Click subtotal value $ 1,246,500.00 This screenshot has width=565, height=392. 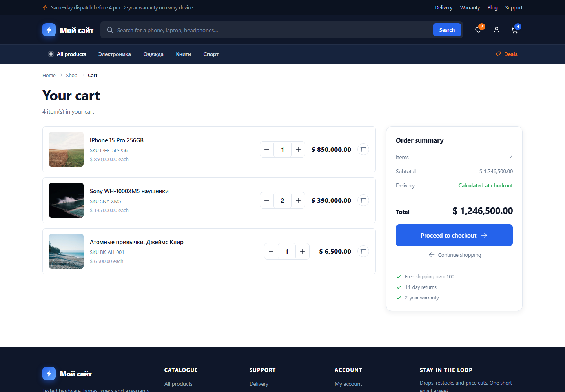[496, 171]
